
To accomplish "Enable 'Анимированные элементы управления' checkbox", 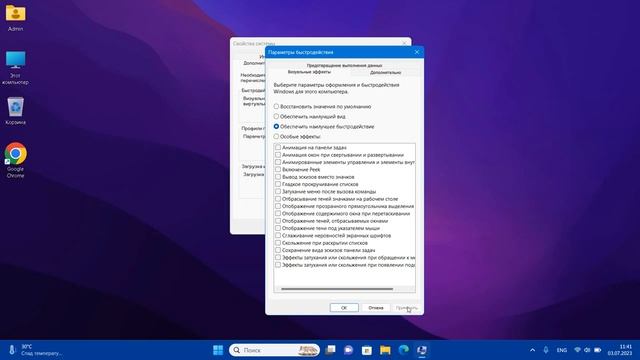I will tap(278, 162).
